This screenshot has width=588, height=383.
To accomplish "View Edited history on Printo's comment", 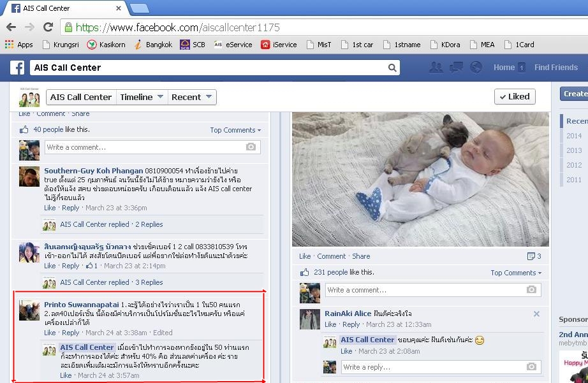I will [163, 333].
